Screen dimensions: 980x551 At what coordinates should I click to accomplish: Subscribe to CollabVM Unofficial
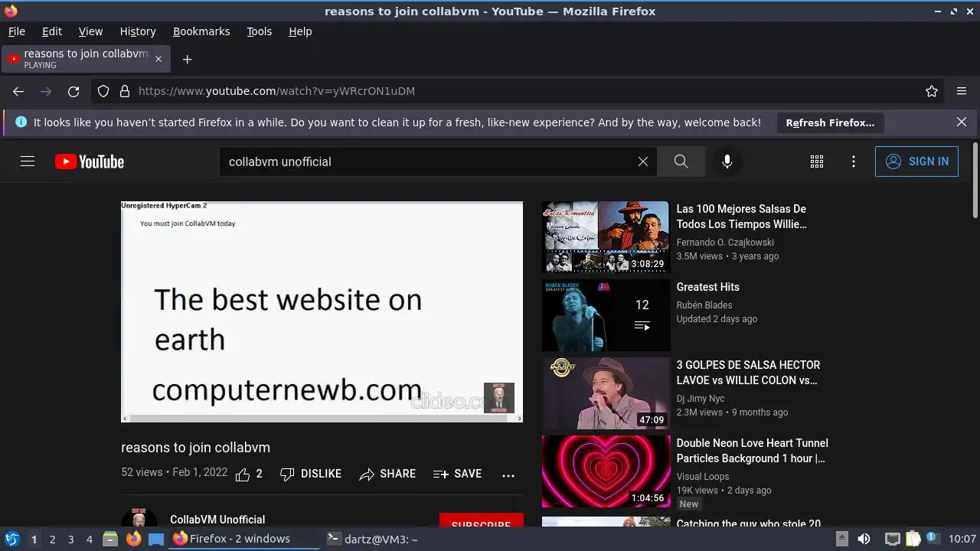pyautogui.click(x=481, y=521)
